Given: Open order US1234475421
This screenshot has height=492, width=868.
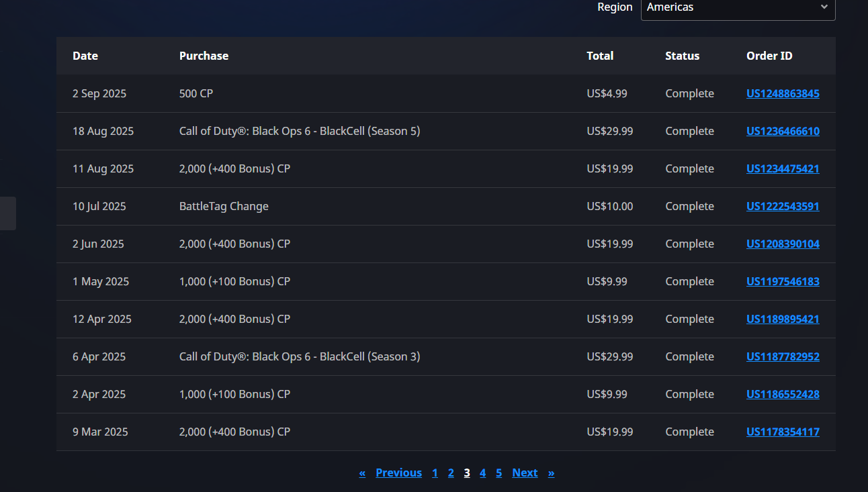Looking at the screenshot, I should tap(783, 168).
